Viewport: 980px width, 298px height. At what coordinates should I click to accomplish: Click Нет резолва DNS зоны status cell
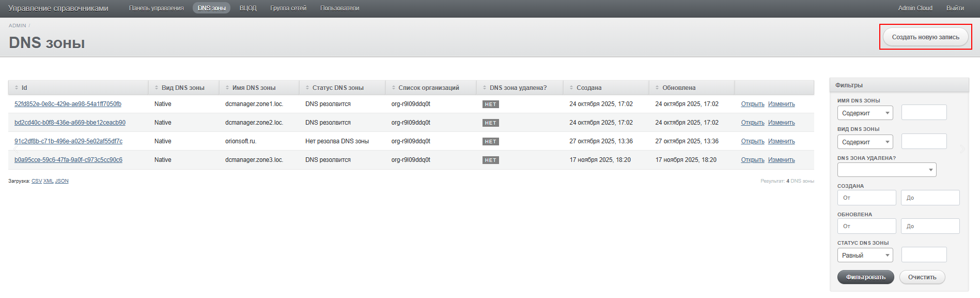click(337, 141)
